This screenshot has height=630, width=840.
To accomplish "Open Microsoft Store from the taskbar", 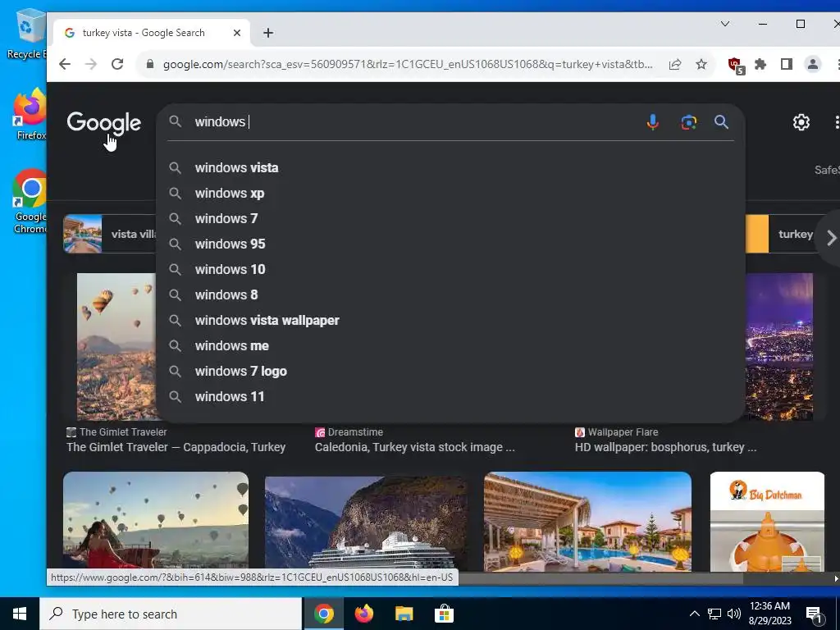I will click(444, 614).
